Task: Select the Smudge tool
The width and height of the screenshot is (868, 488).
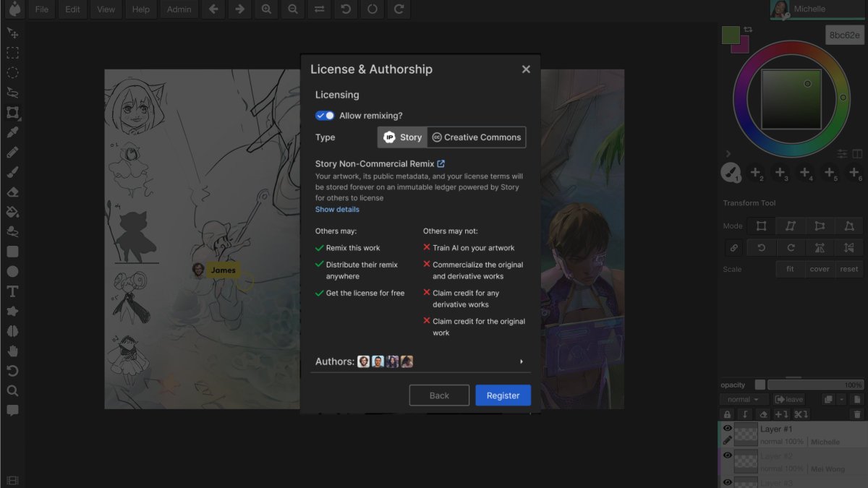Action: click(x=12, y=231)
